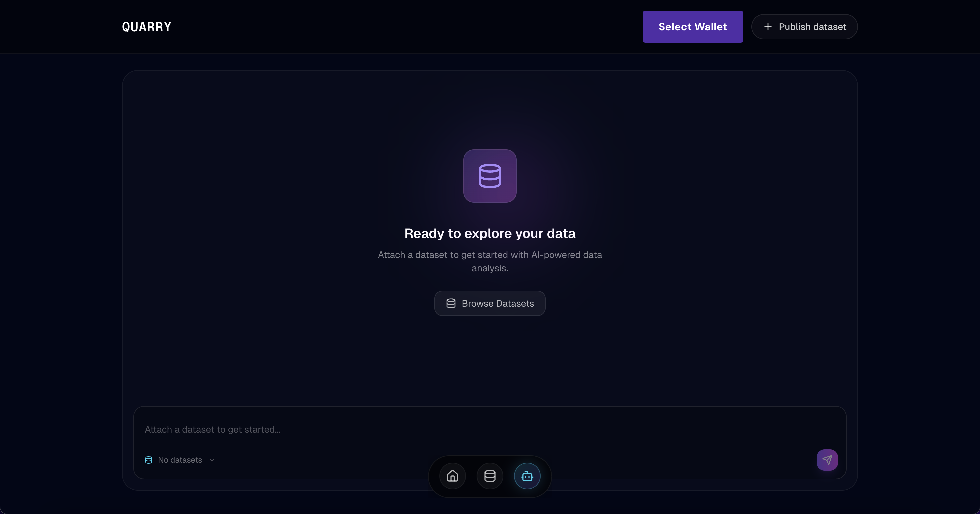Click the purple send message arrow
Image resolution: width=980 pixels, height=514 pixels.
(827, 460)
